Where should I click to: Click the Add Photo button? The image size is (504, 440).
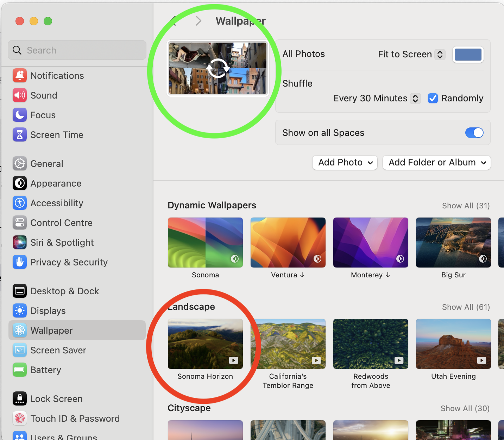click(345, 162)
